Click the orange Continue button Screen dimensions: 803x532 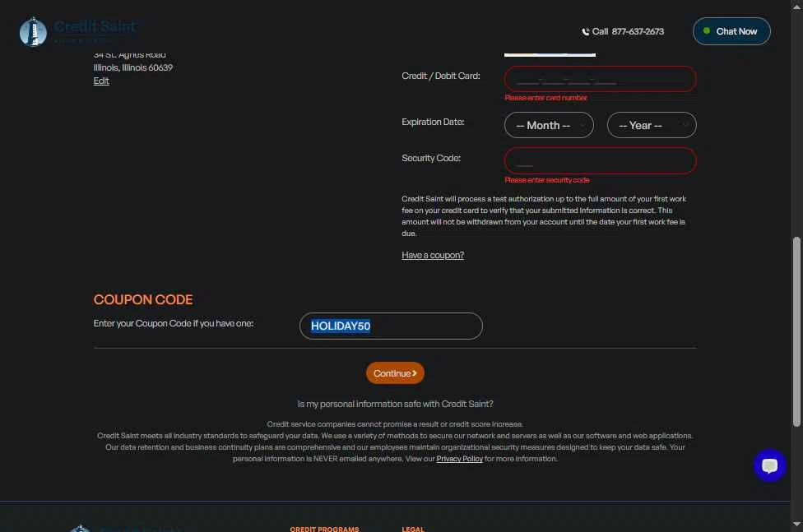pyautogui.click(x=395, y=373)
